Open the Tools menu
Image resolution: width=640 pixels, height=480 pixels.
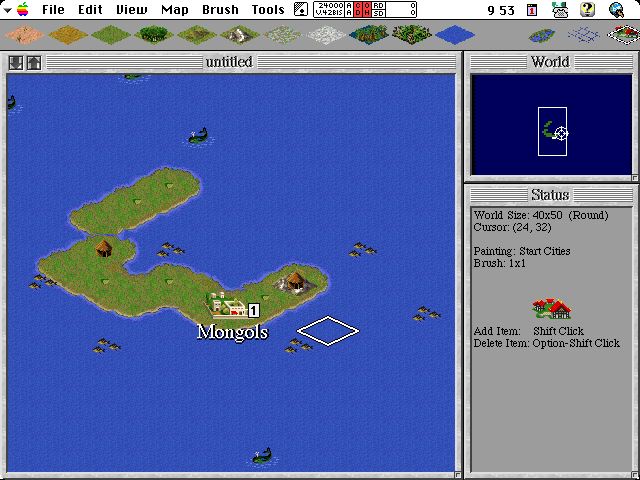pos(268,9)
